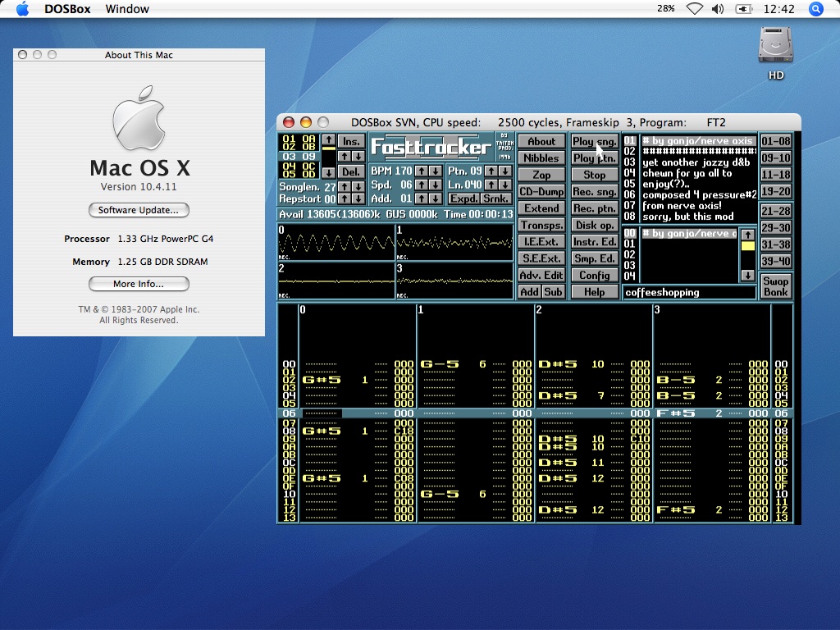840x630 pixels.
Task: Click song position list down arrow
Action: pos(328,172)
